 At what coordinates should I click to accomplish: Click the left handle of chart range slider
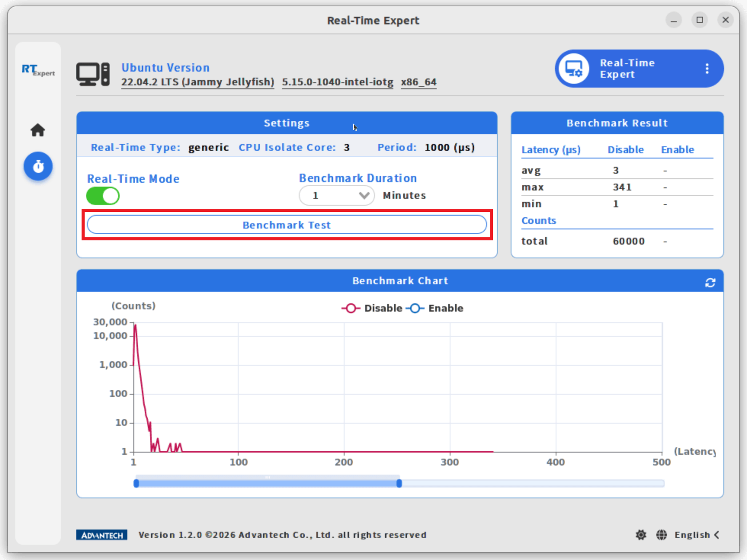coord(136,483)
